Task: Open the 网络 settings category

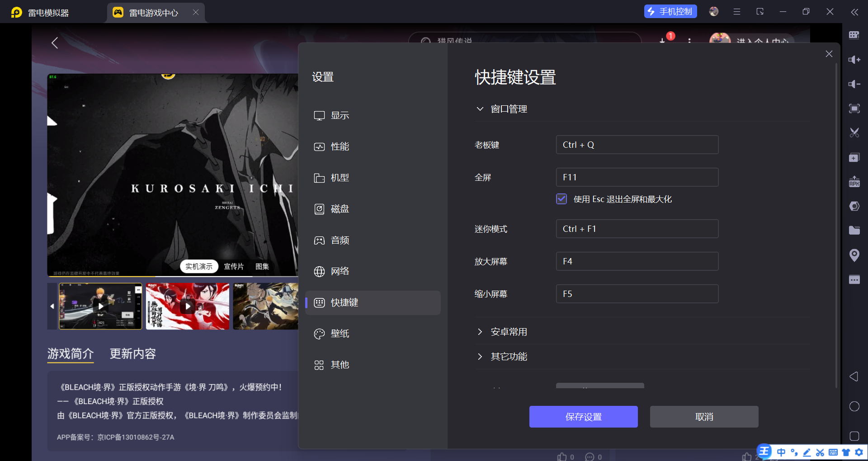Action: (373, 271)
